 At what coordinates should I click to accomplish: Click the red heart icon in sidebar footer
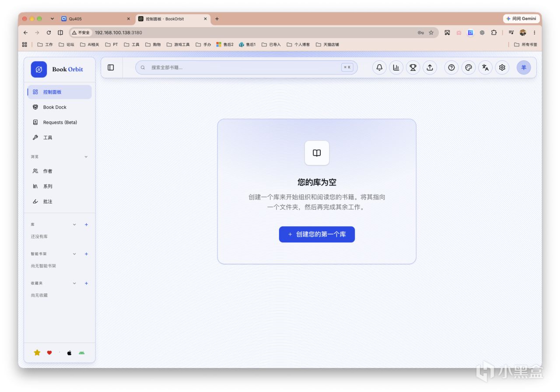[x=49, y=353]
